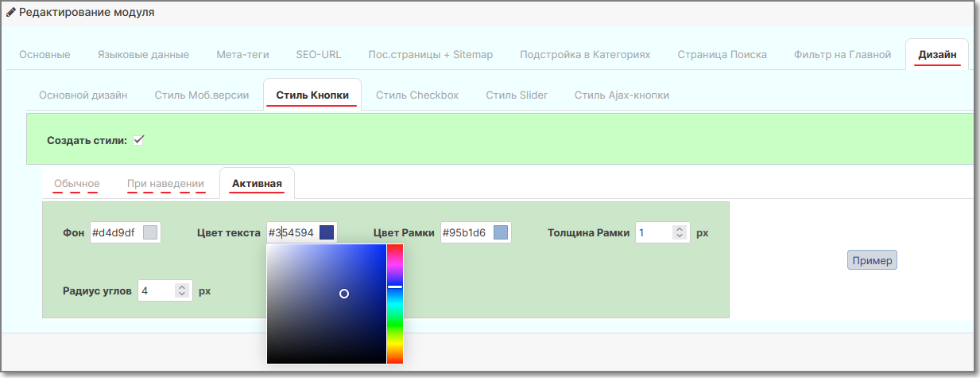This screenshot has width=980, height=378.
Task: Click the rainbow hue slider strip
Action: [x=395, y=304]
